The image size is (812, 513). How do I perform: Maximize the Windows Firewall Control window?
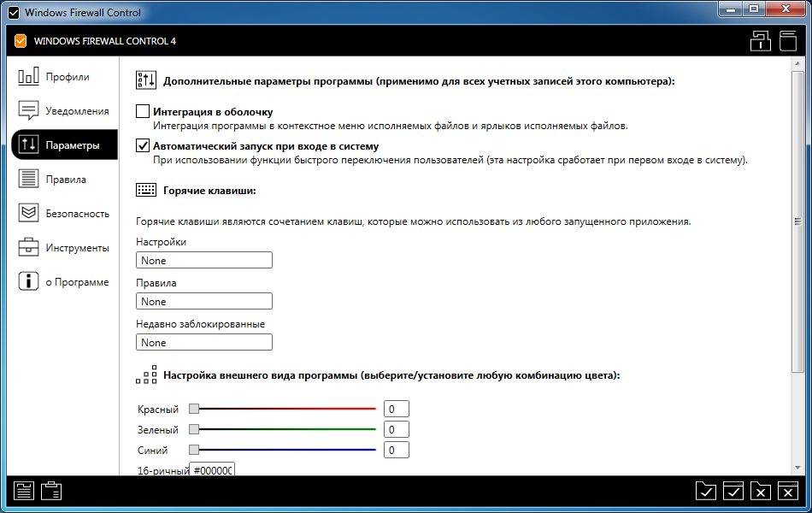click(755, 9)
